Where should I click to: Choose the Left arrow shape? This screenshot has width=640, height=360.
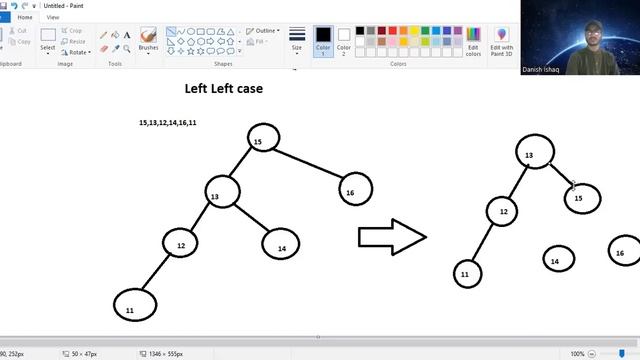coord(221,41)
